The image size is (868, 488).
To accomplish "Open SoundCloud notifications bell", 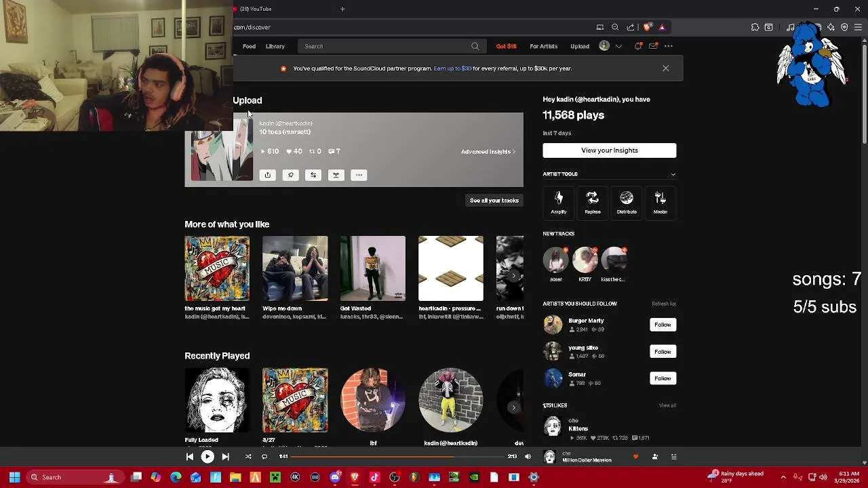I will point(637,46).
